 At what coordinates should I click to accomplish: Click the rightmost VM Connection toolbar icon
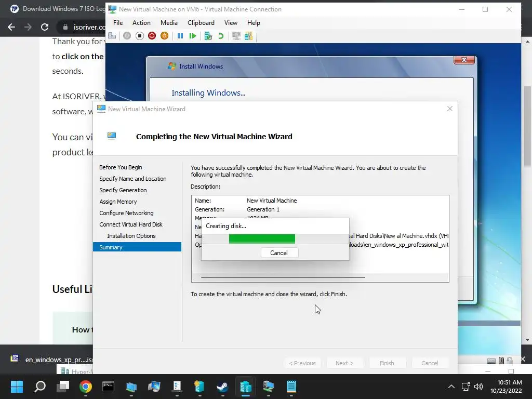tap(249, 36)
